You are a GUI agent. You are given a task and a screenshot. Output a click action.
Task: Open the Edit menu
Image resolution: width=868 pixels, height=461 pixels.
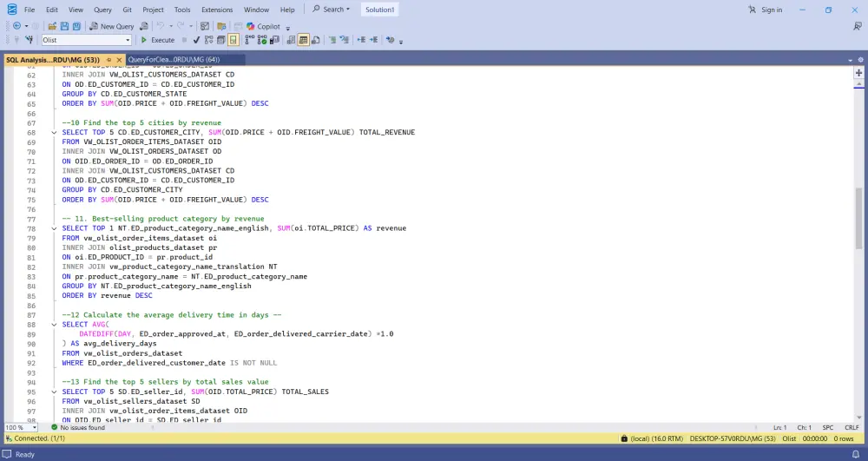tap(52, 10)
